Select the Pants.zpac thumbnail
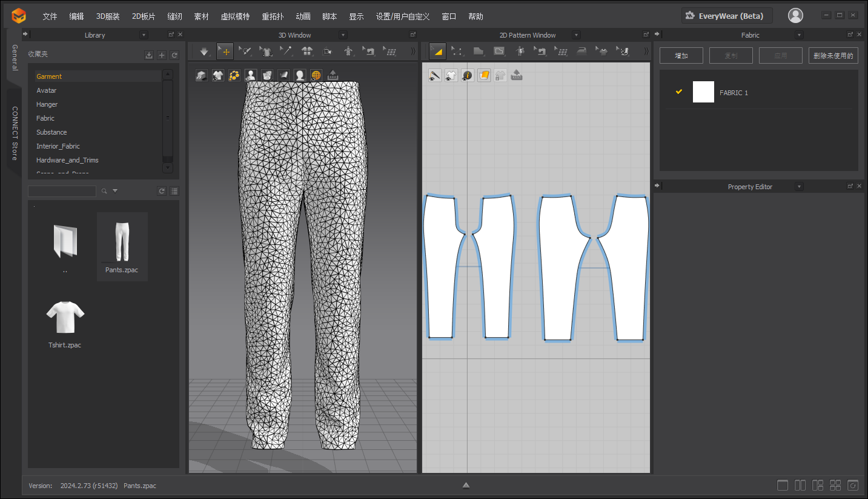 (x=122, y=246)
